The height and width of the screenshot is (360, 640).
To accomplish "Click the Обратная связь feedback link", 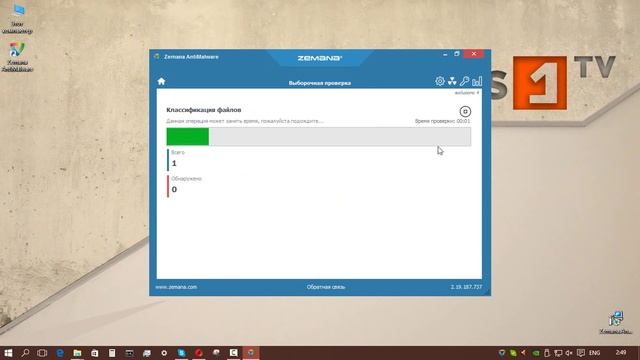I will pyautogui.click(x=326, y=287).
